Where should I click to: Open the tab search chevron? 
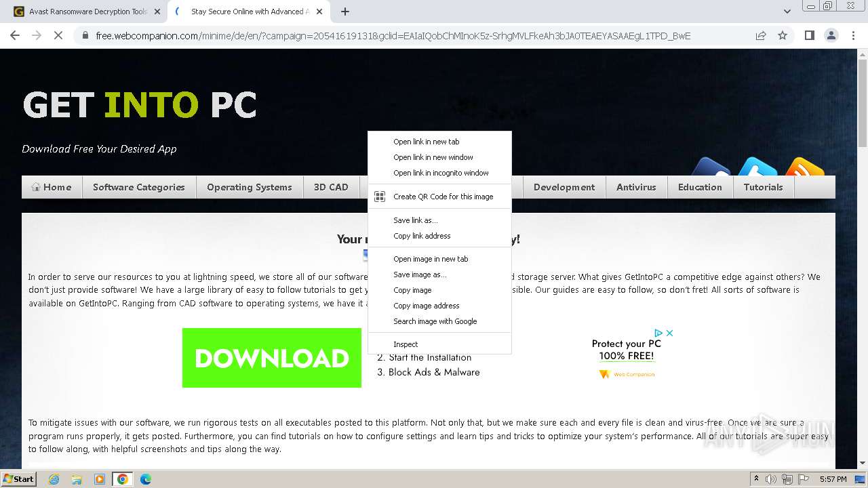[787, 12]
